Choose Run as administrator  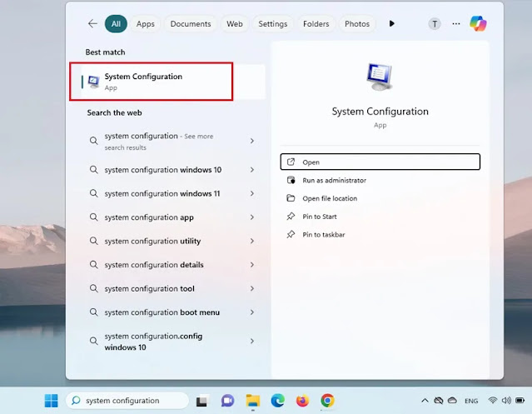[x=380, y=180]
